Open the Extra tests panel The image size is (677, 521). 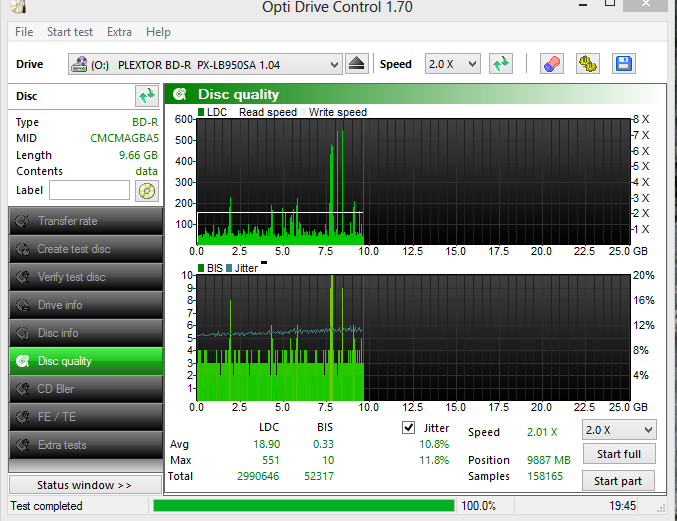(x=86, y=445)
